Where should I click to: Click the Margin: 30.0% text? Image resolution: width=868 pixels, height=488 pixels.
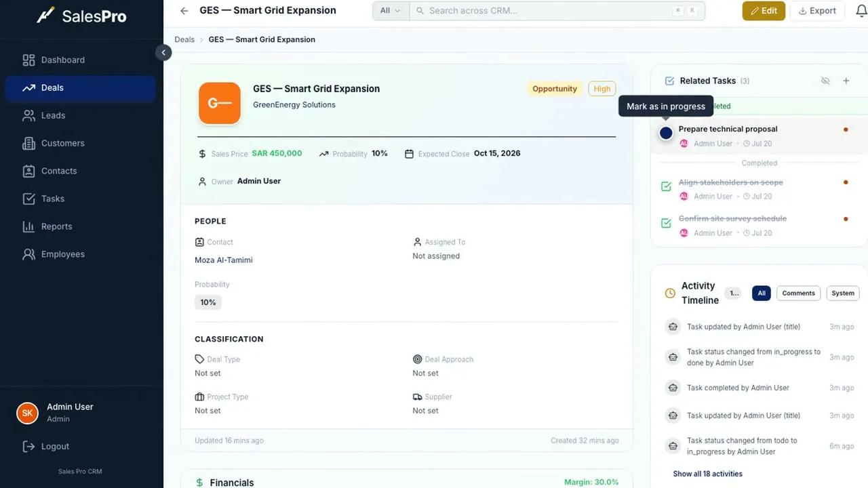591,482
